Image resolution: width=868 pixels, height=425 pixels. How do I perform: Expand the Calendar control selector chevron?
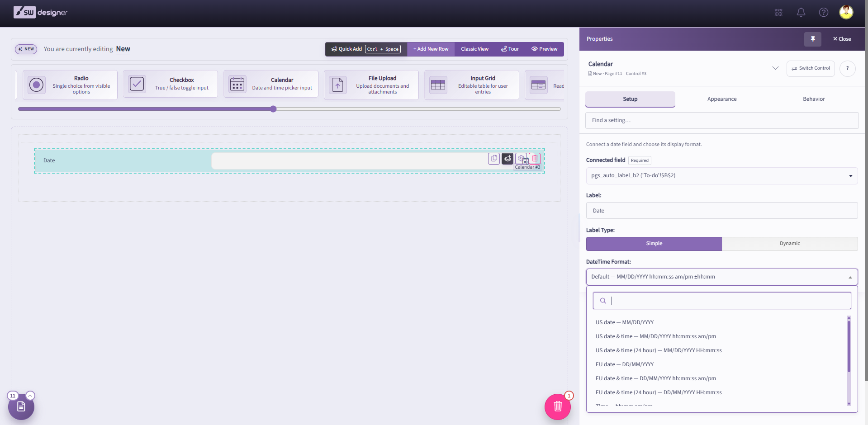click(x=775, y=68)
